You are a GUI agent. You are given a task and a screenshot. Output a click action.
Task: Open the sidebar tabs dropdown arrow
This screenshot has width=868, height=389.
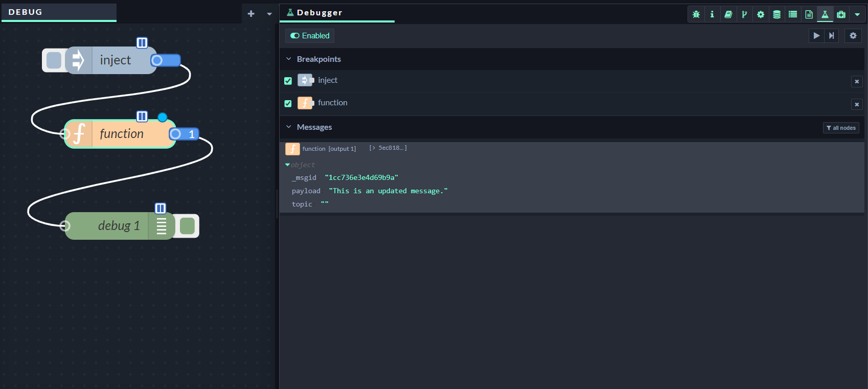pyautogui.click(x=857, y=14)
